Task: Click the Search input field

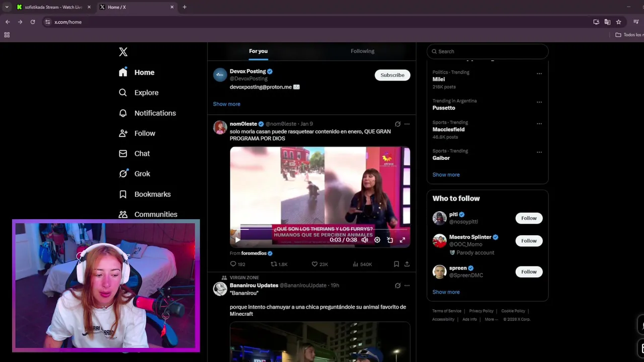Action: (488, 51)
